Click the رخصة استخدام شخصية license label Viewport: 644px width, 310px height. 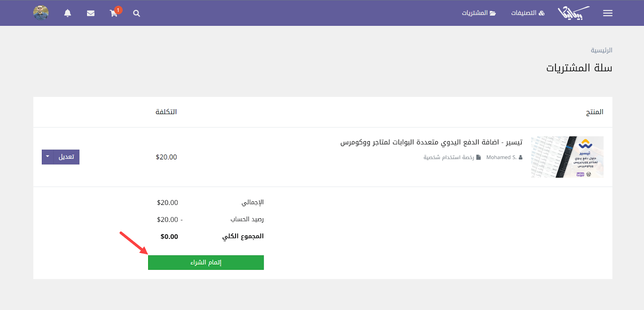tap(448, 157)
